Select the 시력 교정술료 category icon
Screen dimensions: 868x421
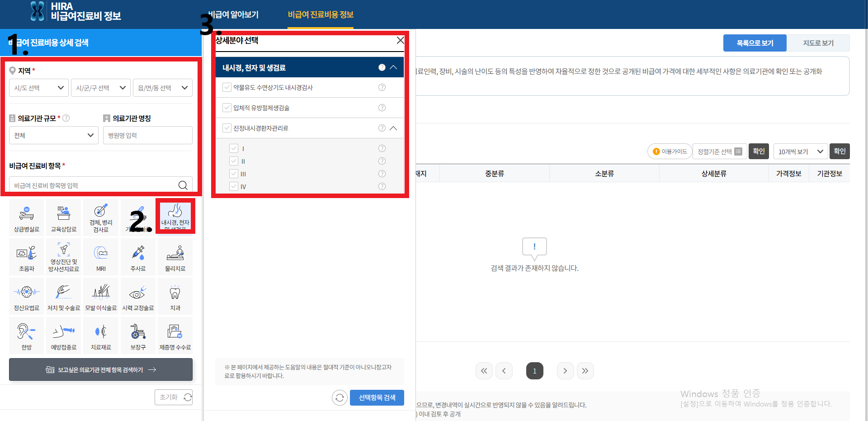pos(138,296)
